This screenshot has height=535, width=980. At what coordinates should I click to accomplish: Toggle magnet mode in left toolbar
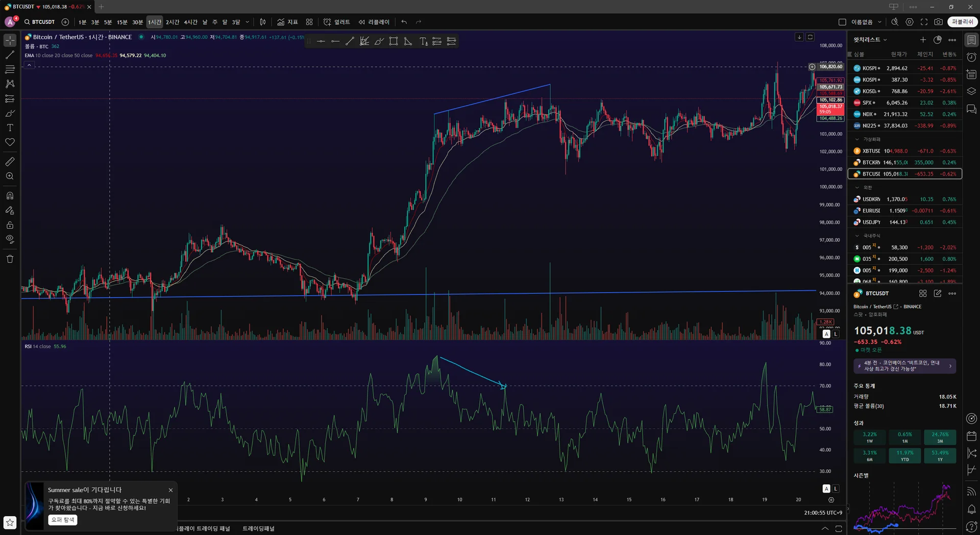pos(10,196)
